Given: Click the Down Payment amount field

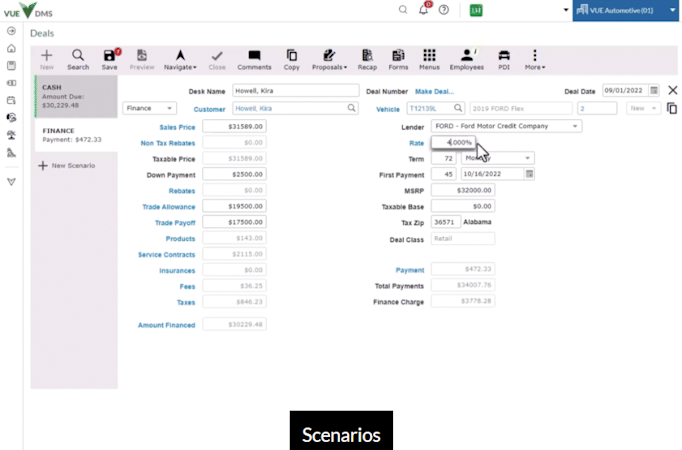Looking at the screenshot, I should pyautogui.click(x=234, y=174).
